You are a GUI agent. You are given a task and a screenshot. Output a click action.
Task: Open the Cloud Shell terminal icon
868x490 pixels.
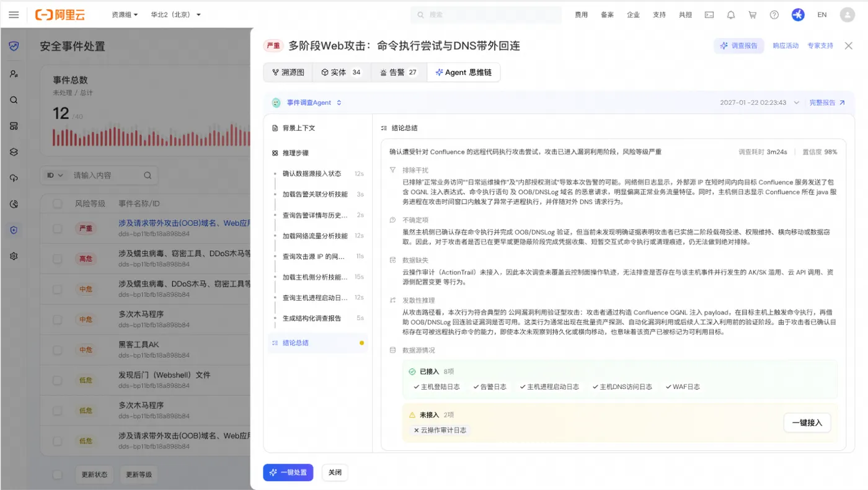(x=709, y=15)
